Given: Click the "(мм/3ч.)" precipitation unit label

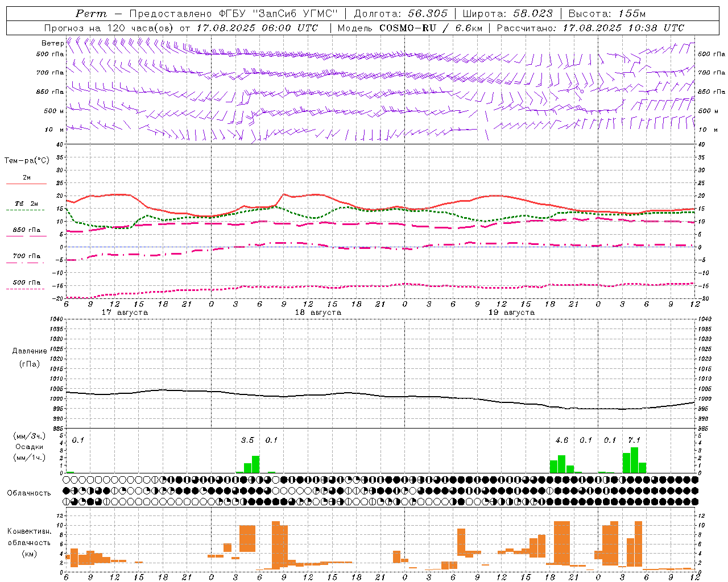Looking at the screenshot, I should (x=29, y=436).
